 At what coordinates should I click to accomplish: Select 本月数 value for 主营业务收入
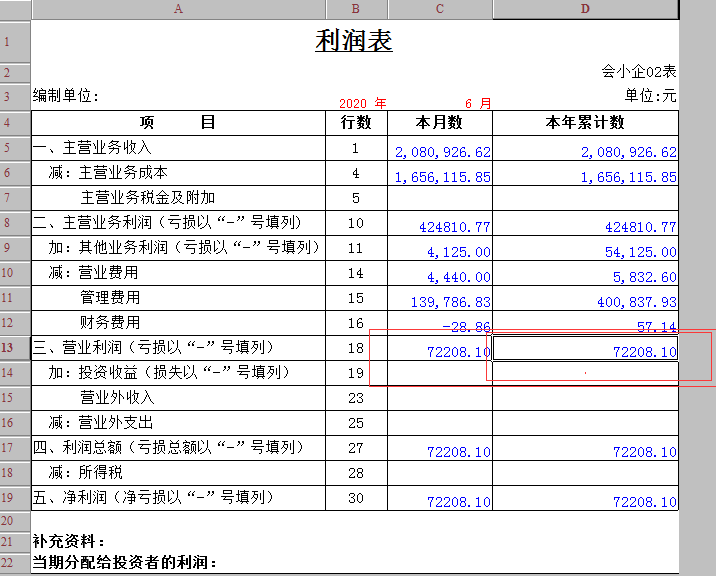pos(440,148)
